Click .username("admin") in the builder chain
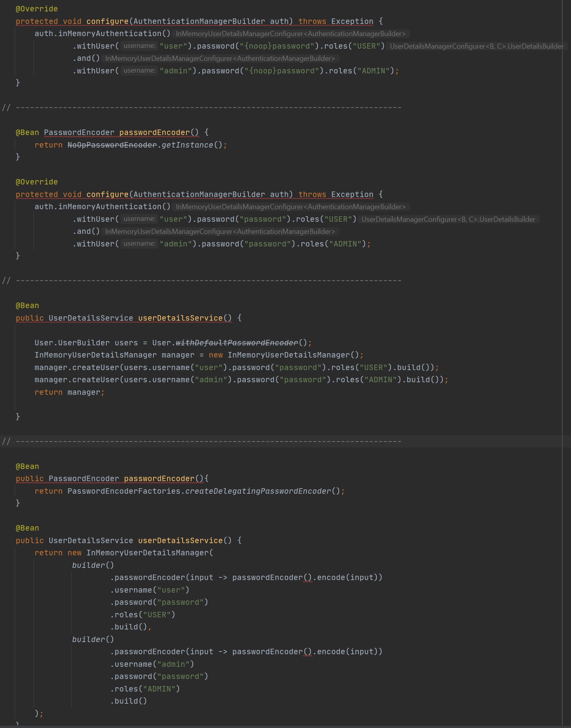The image size is (571, 728). [x=152, y=664]
